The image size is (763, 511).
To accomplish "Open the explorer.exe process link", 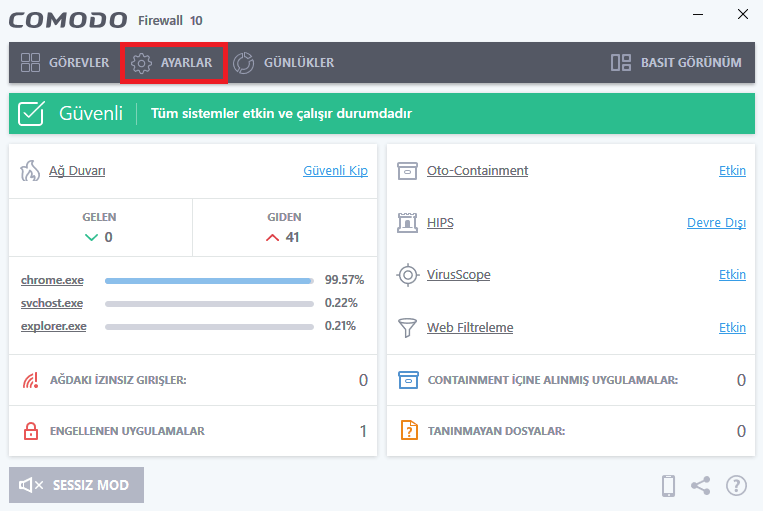I will 54,326.
